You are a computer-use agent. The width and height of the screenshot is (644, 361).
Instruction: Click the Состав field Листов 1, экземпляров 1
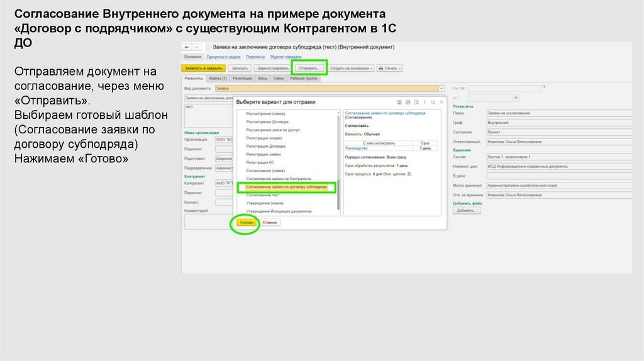(x=559, y=157)
